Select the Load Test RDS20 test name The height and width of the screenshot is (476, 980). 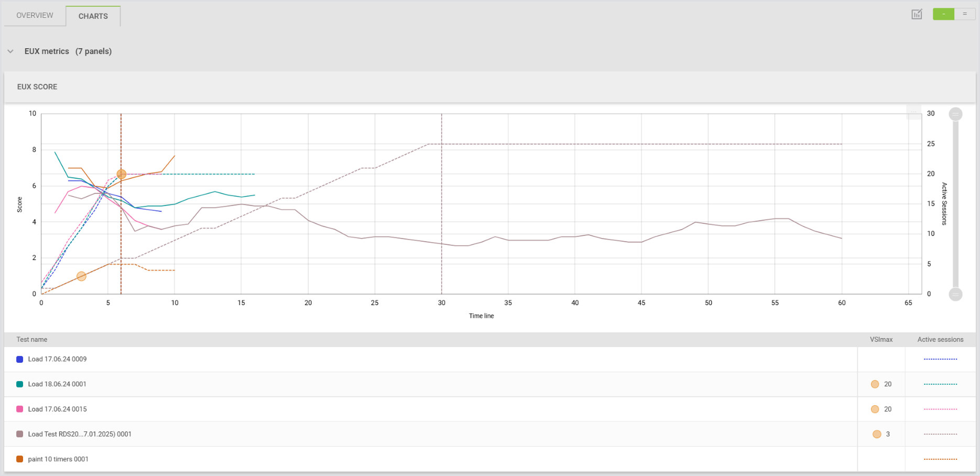tap(80, 434)
